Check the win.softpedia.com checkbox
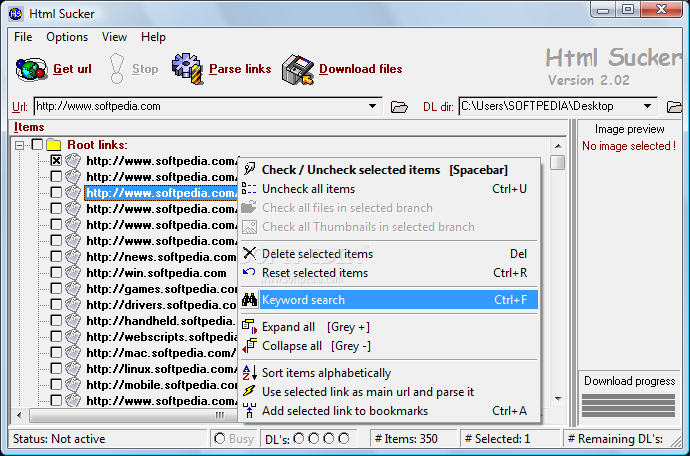The height and width of the screenshot is (456, 690). (56, 272)
